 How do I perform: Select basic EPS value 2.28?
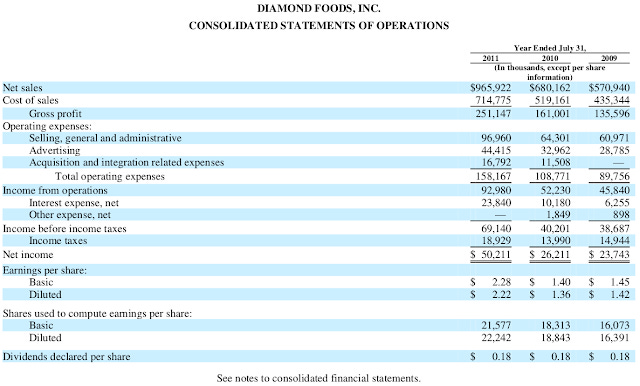[x=502, y=282]
